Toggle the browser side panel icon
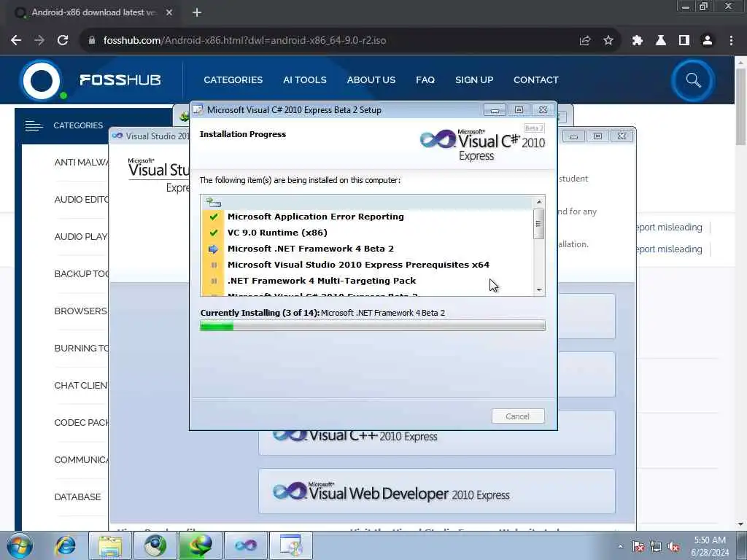 click(684, 41)
